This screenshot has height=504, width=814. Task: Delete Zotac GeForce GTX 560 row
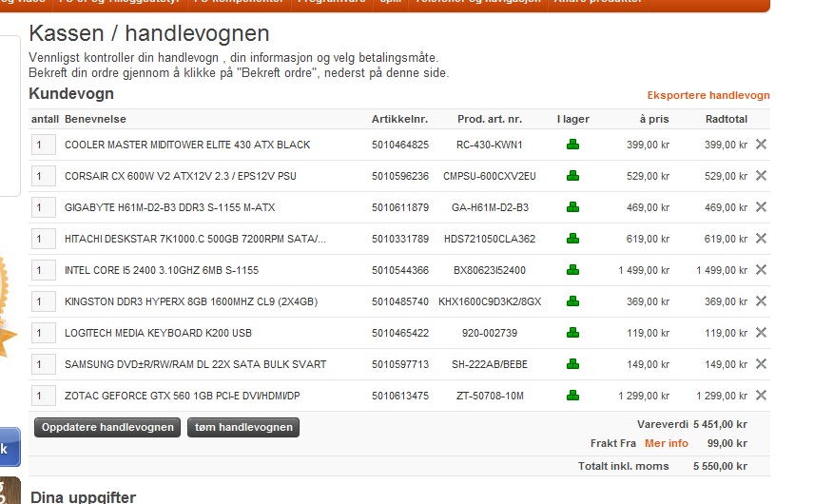pyautogui.click(x=761, y=395)
